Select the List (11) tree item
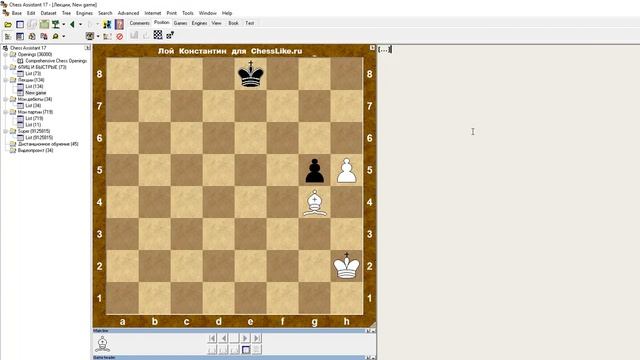 click(33, 125)
